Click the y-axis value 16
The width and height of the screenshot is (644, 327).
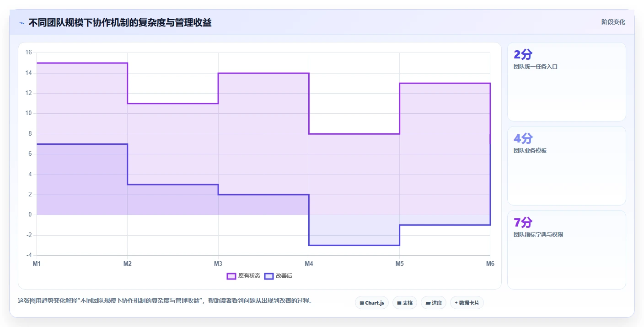pyautogui.click(x=28, y=53)
